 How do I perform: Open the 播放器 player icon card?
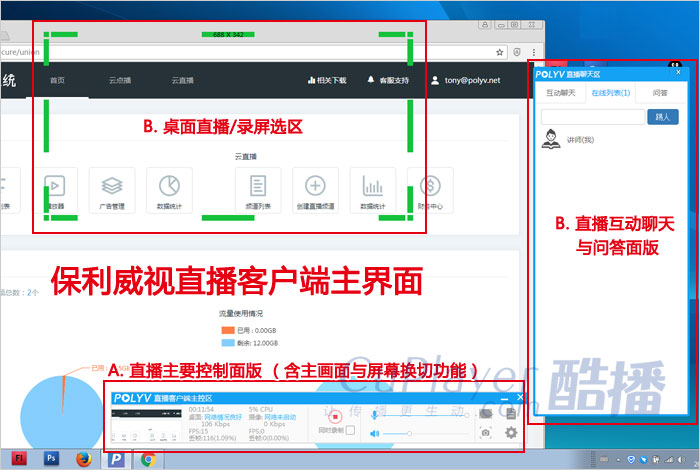[54, 191]
